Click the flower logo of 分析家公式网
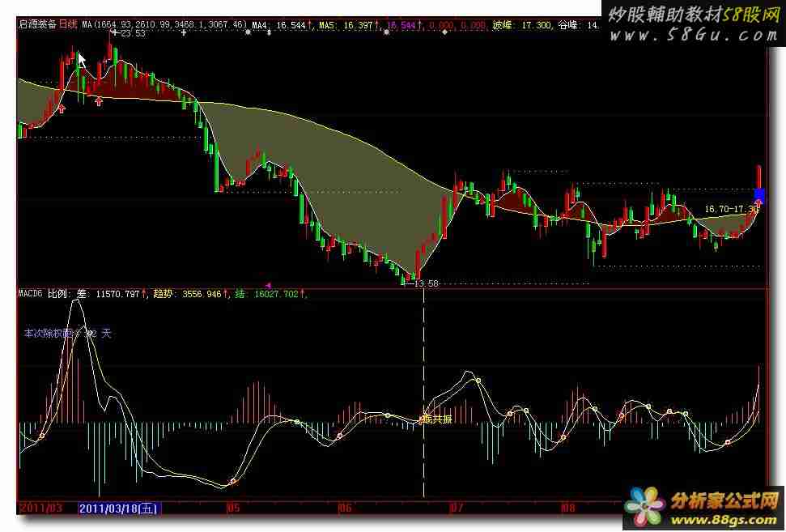 click(645, 507)
